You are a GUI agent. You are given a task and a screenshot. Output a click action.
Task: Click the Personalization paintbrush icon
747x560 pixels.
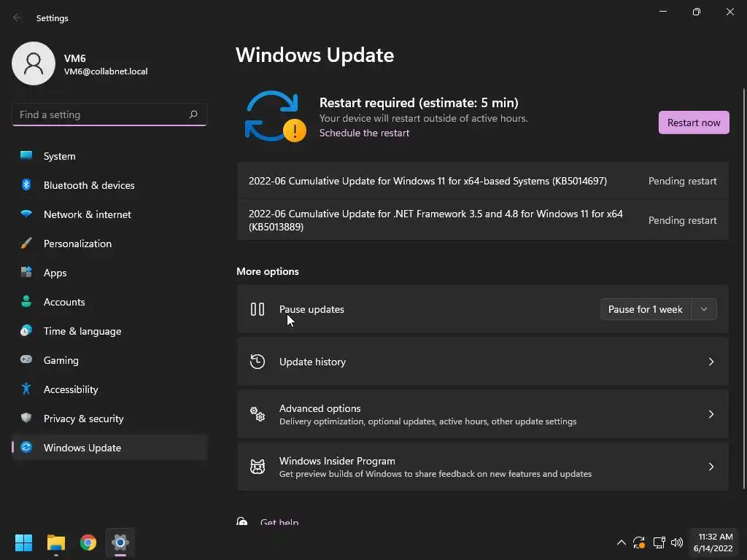click(26, 244)
